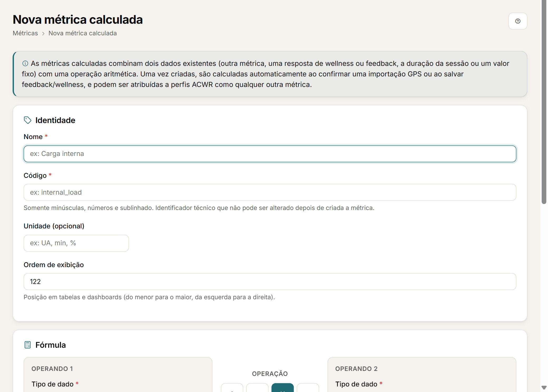The height and width of the screenshot is (392, 548).
Task: Click the "Nova métrica calculada" page title
Action: [78, 19]
